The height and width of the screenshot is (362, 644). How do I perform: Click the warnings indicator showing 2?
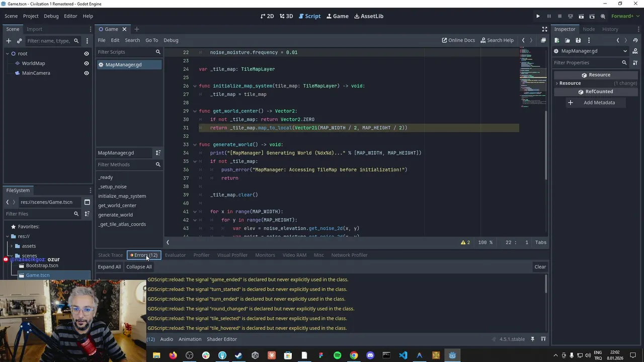click(465, 242)
